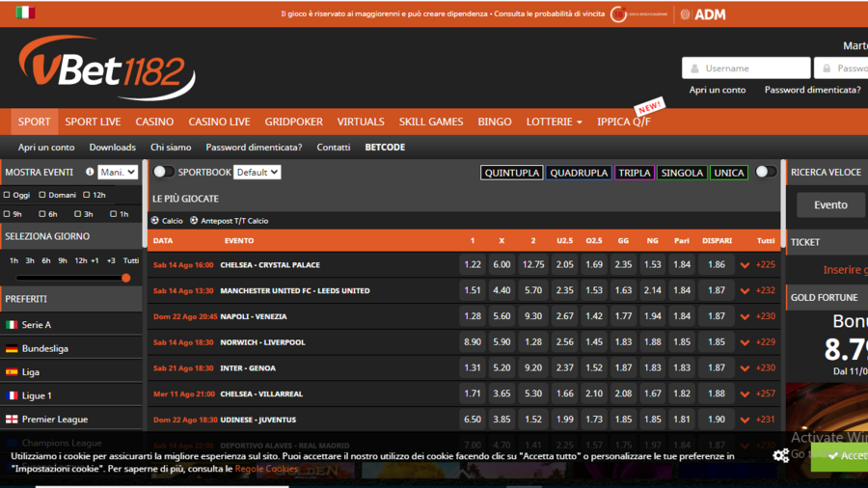This screenshot has height=488, width=868.
Task: Click the day selector slider handle
Action: [125, 278]
